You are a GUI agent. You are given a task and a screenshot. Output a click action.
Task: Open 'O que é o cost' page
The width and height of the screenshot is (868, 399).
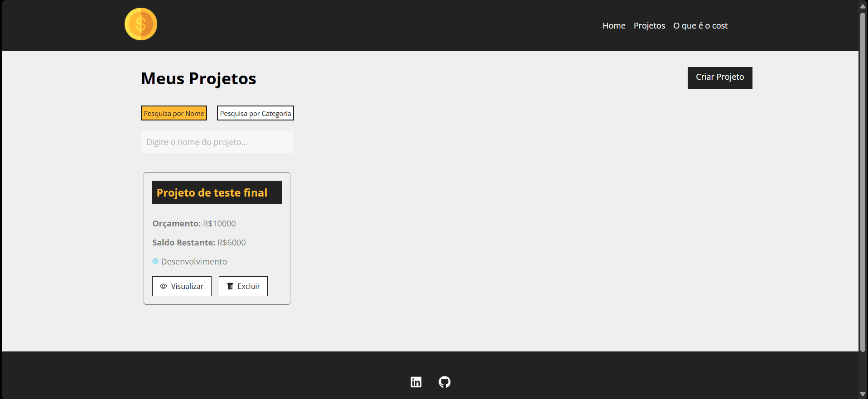(x=700, y=26)
